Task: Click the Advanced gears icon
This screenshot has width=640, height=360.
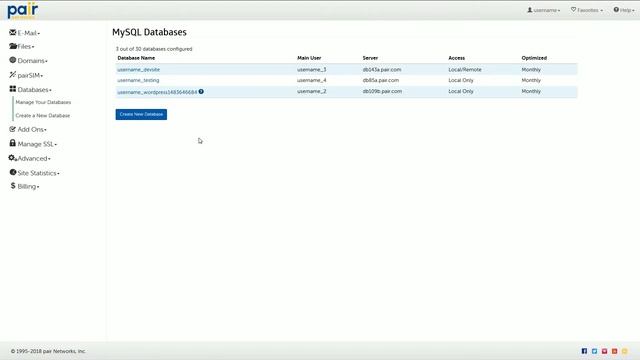Action: (x=13, y=158)
